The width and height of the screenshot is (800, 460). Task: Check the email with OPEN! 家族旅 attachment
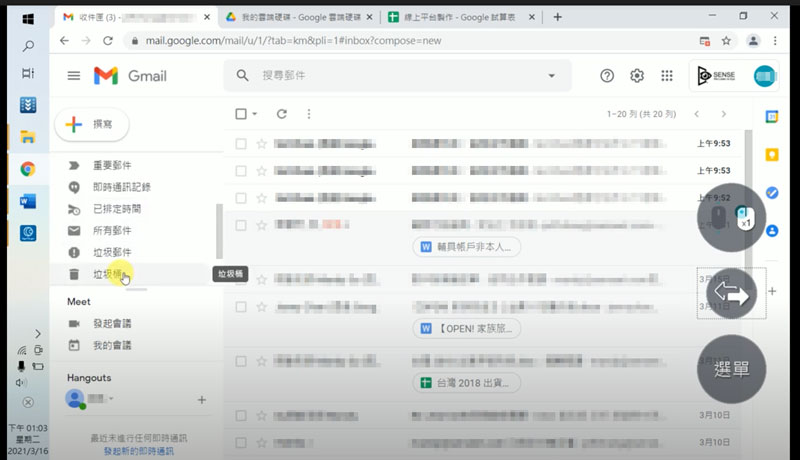[241, 306]
